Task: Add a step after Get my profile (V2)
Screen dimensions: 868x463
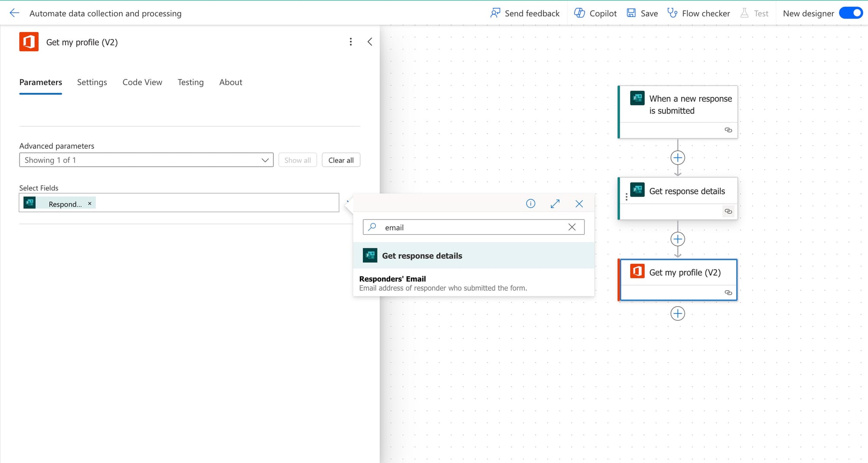Action: tap(677, 313)
